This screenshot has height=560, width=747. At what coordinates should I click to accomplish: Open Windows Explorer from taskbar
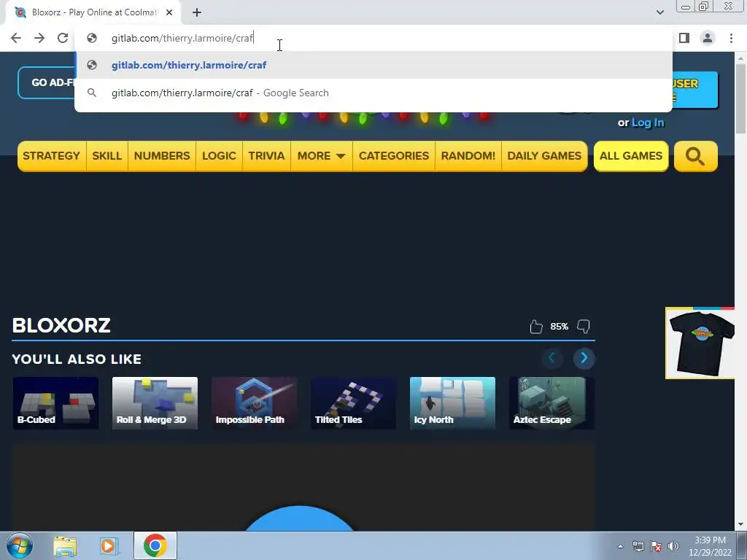pos(65,545)
